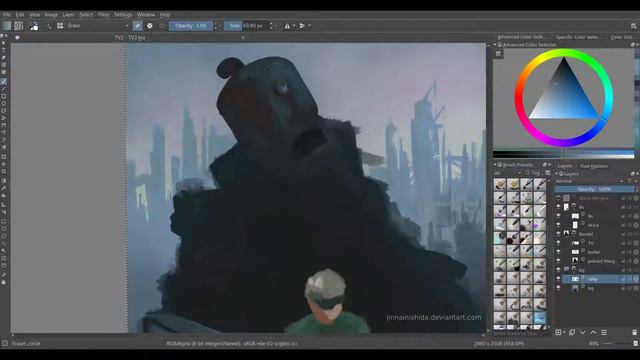Adjust the layer Opacity 100% slider
The width and height of the screenshot is (640, 360).
(x=594, y=189)
